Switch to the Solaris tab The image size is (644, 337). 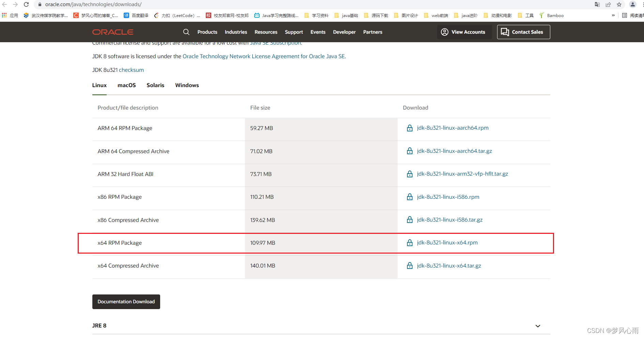(155, 85)
